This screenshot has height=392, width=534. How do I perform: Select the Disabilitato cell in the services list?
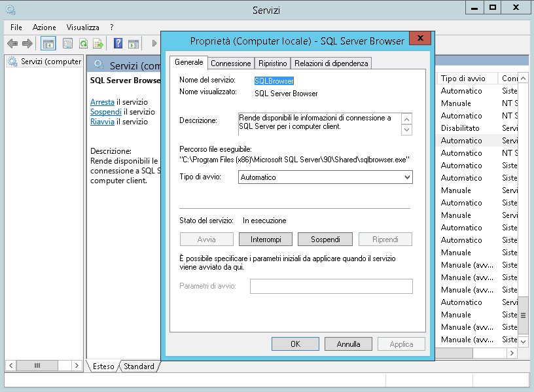coord(460,128)
